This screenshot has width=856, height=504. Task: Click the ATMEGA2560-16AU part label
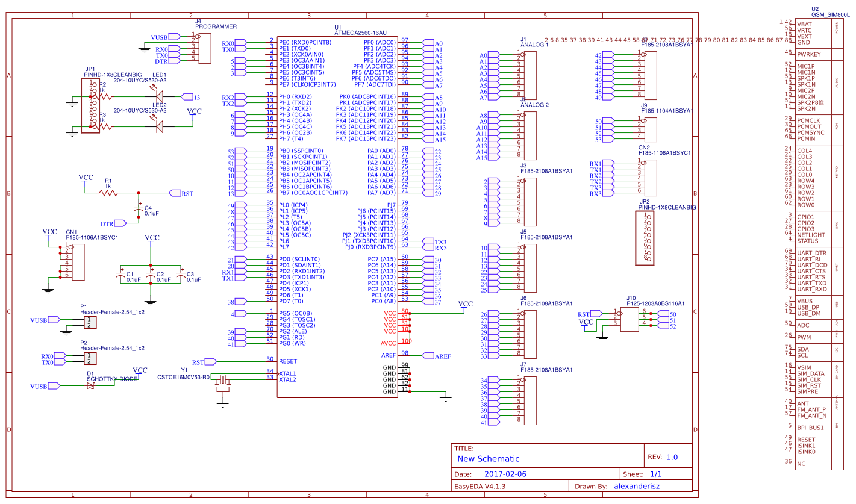360,33
